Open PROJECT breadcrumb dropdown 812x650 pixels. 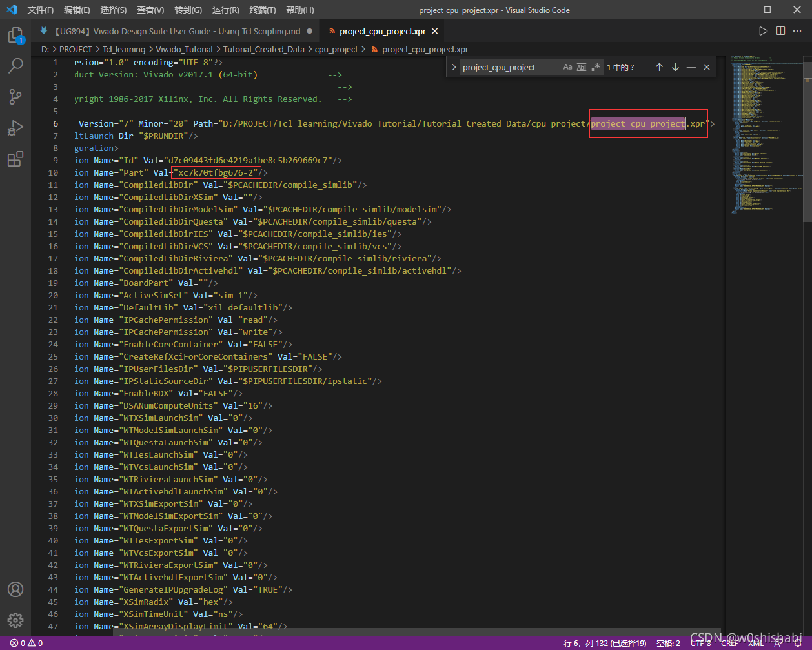click(76, 49)
